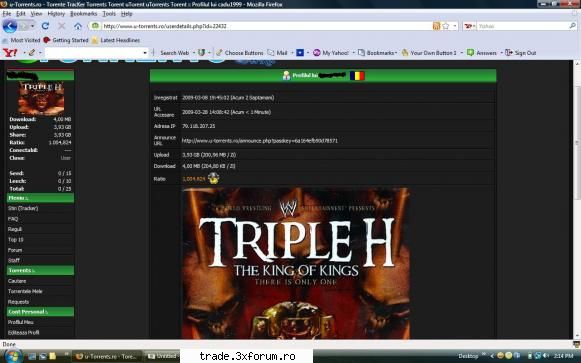Screen dimensions: 581x363
Task: Click the site identity icon beside URL
Action: coord(95,26)
